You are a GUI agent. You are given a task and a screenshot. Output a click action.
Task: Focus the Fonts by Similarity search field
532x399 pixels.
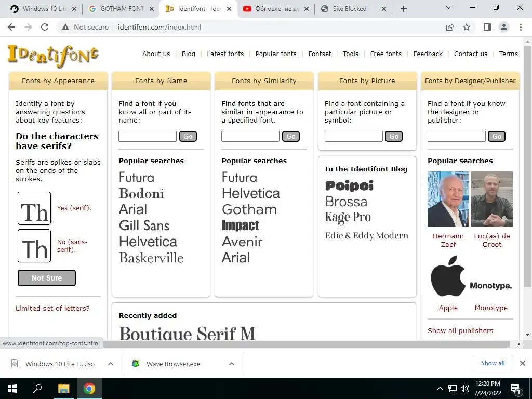(250, 137)
